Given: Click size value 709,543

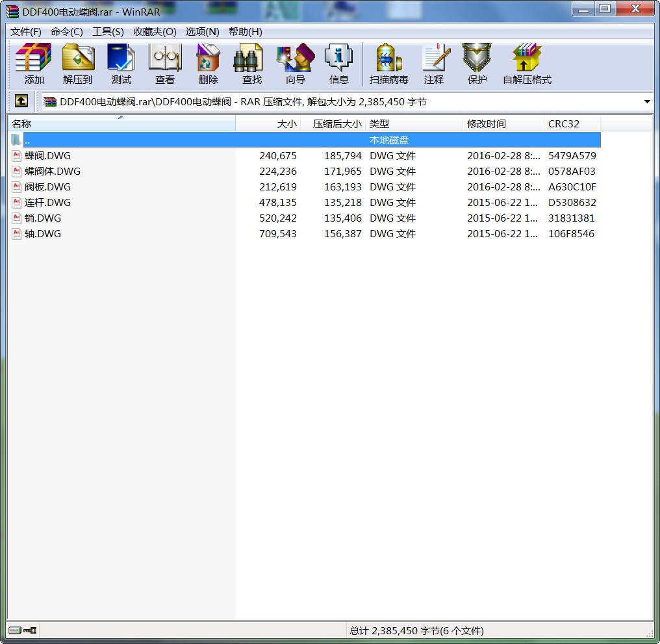Looking at the screenshot, I should pyautogui.click(x=278, y=234).
